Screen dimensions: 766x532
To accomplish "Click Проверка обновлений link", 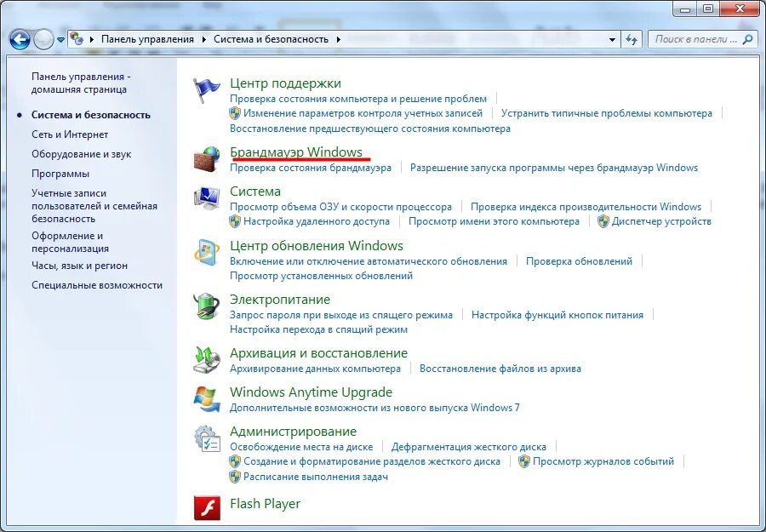I will click(x=579, y=261).
